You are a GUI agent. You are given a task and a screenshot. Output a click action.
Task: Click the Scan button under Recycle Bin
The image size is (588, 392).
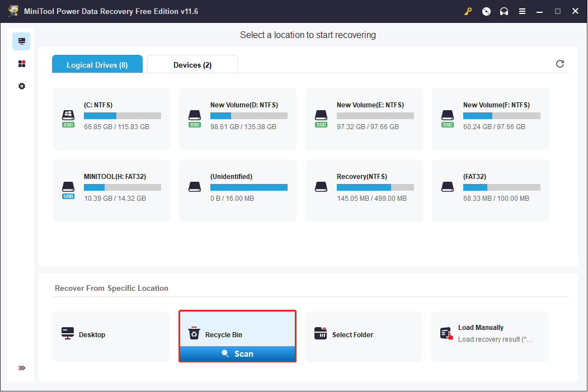(x=237, y=354)
